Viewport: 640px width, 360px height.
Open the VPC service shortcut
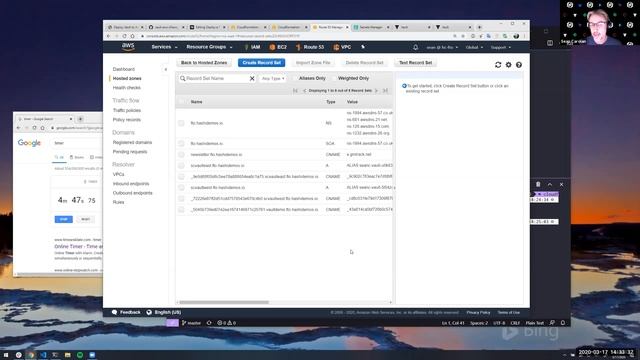coord(342,47)
